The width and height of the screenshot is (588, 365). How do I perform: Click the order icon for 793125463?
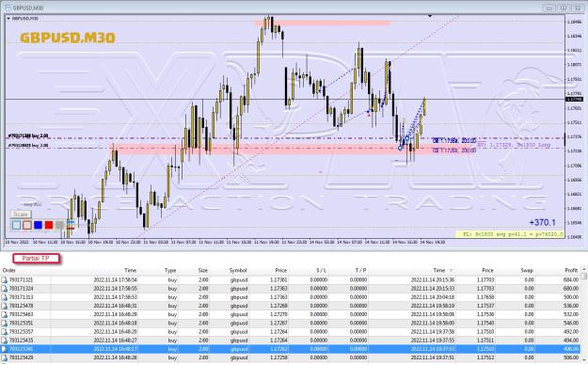[5, 314]
